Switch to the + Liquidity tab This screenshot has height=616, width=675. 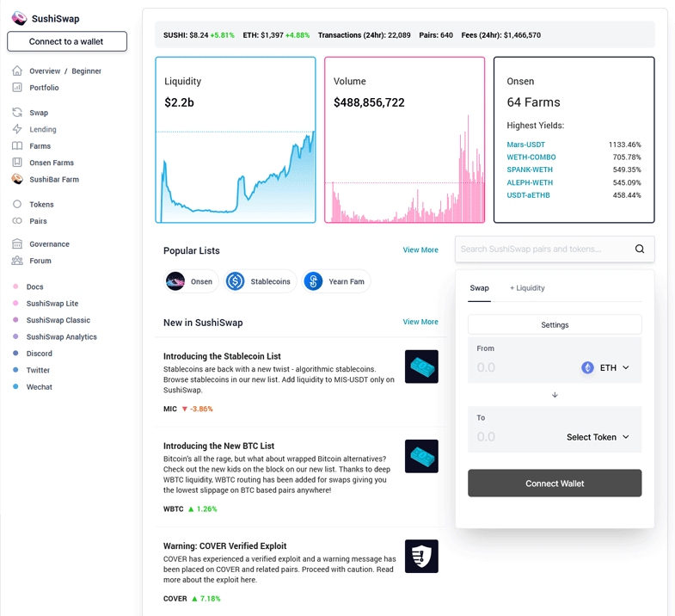pos(527,287)
